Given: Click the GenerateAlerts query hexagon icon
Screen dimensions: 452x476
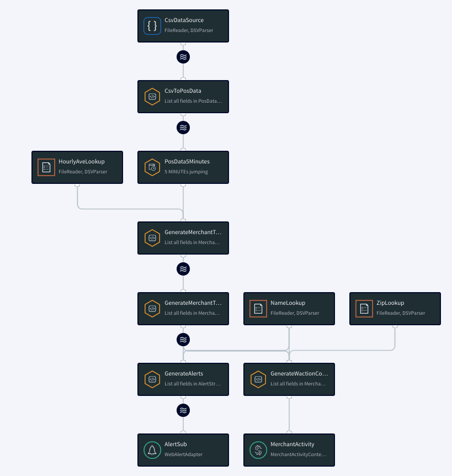Looking at the screenshot, I should [152, 379].
